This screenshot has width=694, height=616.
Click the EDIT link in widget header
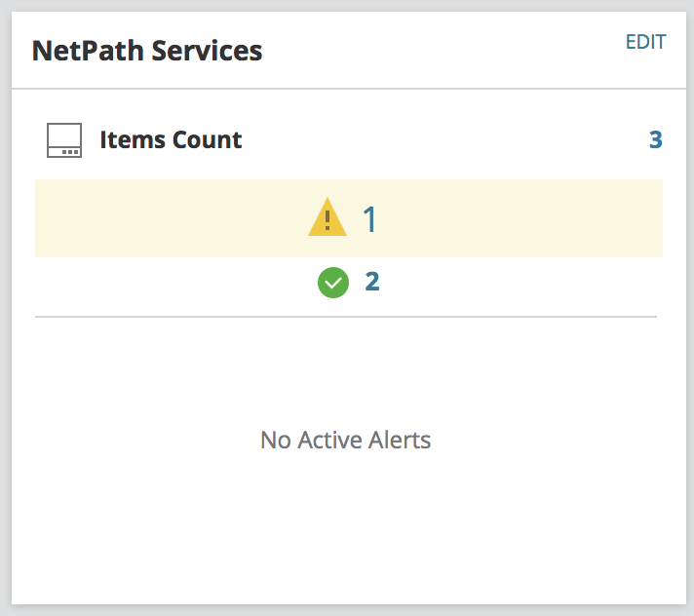pos(645,42)
